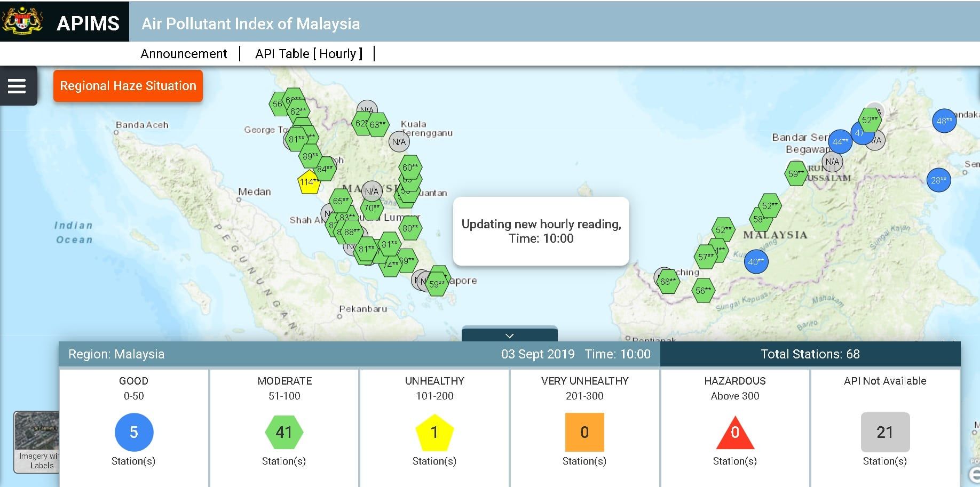Click the yellow 114 unhealthy station marker
980x487 pixels.
[308, 182]
